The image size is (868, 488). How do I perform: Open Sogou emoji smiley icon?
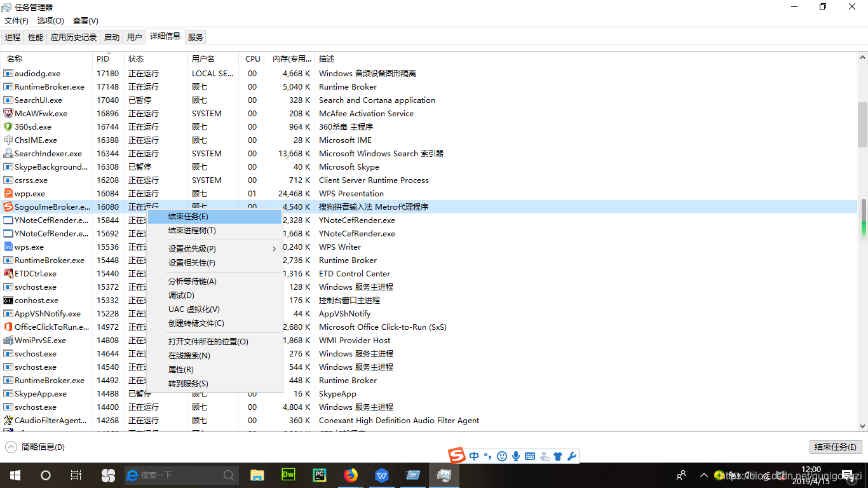point(502,456)
